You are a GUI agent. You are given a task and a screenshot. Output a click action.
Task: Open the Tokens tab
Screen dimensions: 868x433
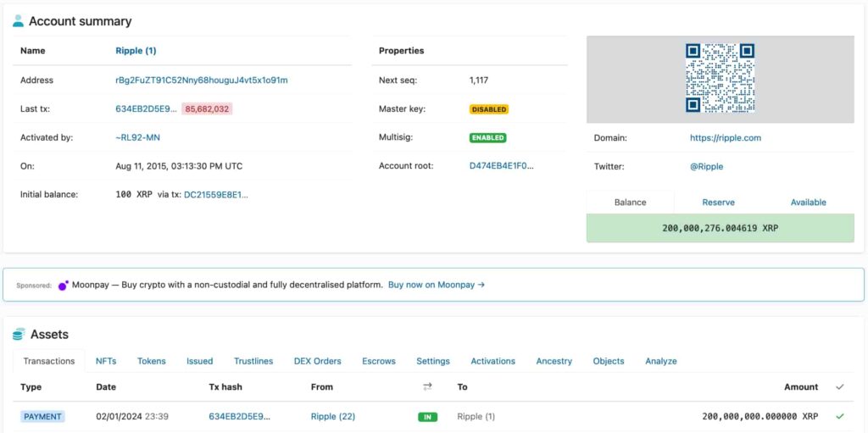[151, 361]
